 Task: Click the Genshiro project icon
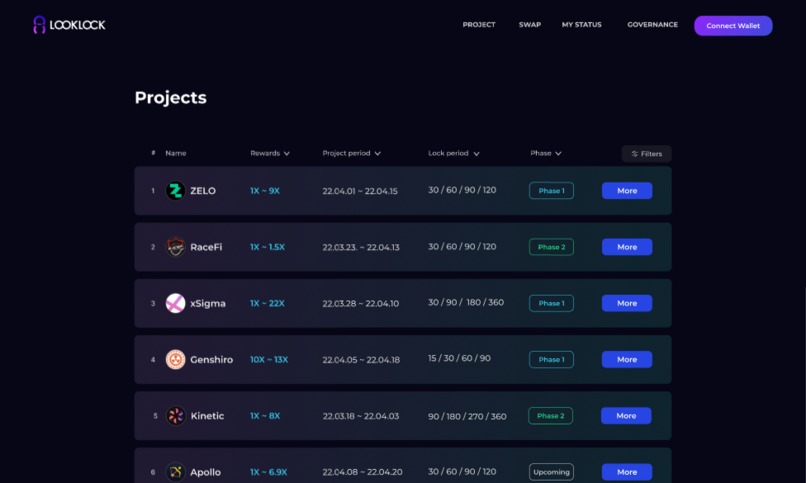[175, 360]
